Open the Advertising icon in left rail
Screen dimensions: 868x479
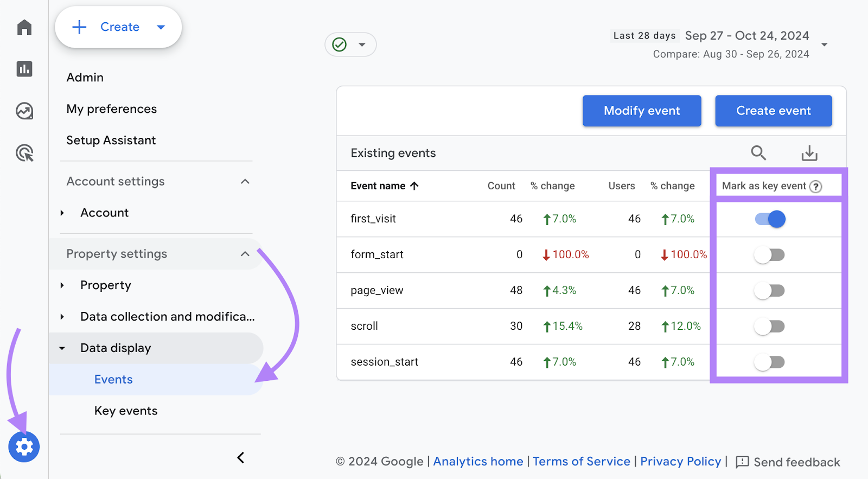pos(24,153)
